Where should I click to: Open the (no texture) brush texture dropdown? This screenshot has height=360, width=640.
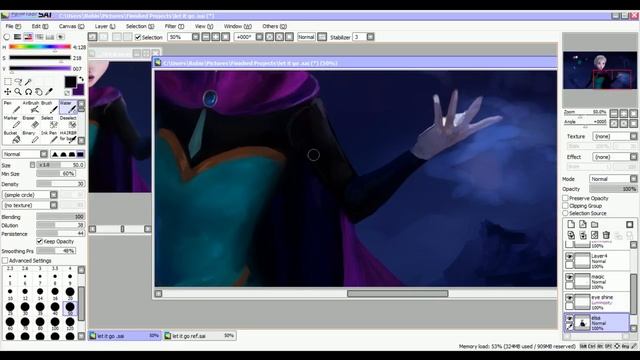point(30,205)
